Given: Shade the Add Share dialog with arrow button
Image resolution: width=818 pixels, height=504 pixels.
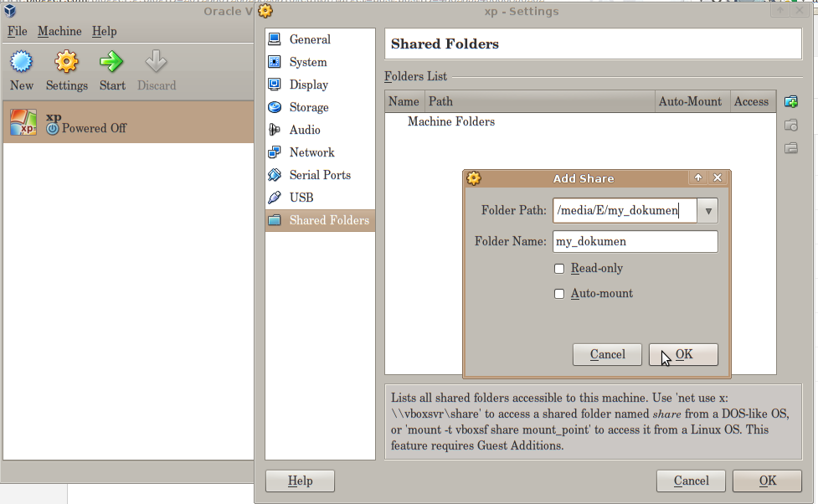Looking at the screenshot, I should tap(698, 178).
